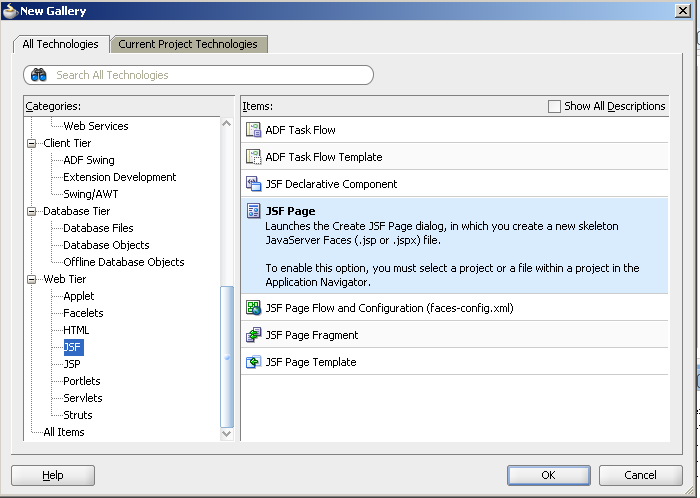This screenshot has width=700, height=498.
Task: Click the faces-config.xml page flow icon
Action: (254, 308)
